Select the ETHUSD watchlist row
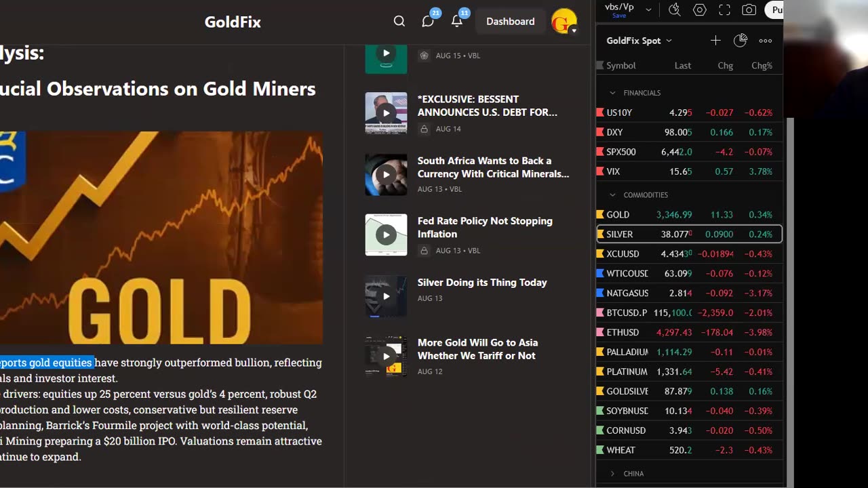This screenshot has height=488, width=868. [689, 333]
